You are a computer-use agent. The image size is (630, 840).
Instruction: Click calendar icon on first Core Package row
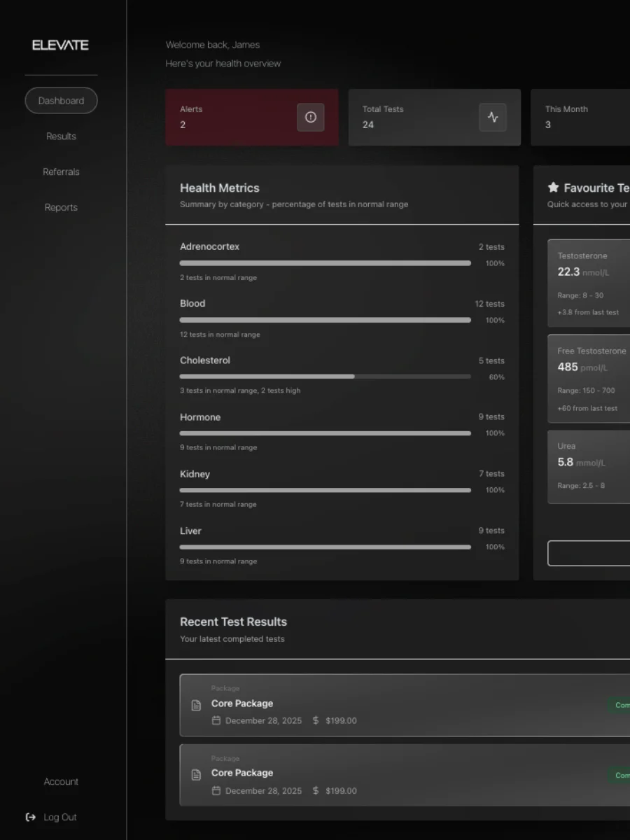coord(216,720)
